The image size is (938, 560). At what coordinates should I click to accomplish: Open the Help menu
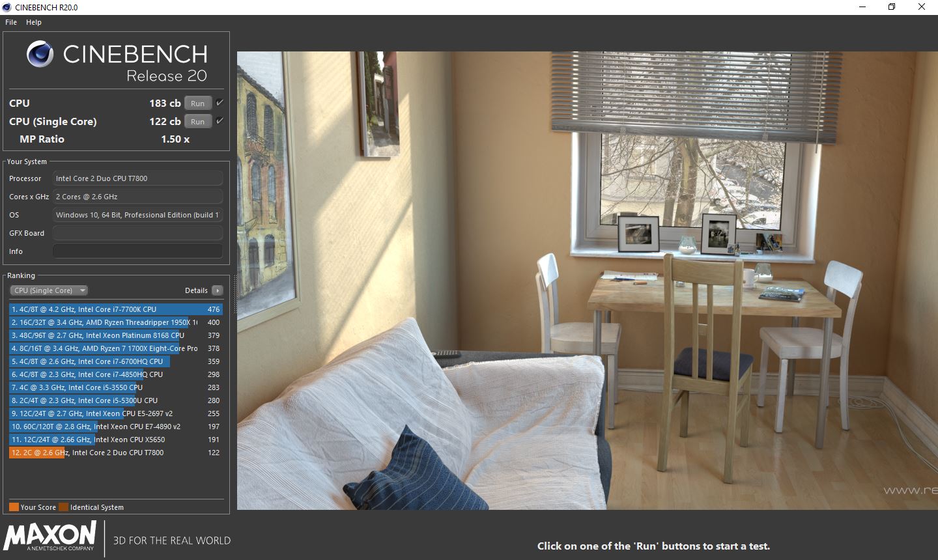tap(33, 21)
